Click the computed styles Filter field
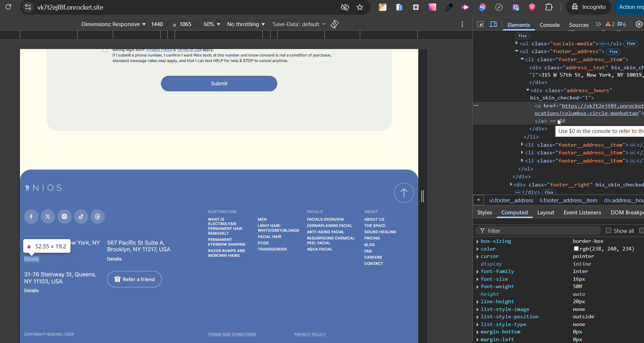Viewport: 644px width, 343px height. pos(539,231)
